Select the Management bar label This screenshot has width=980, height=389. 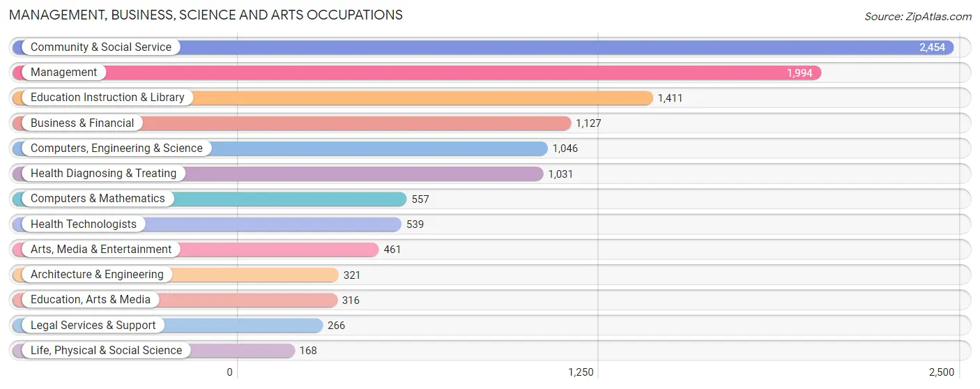point(64,73)
